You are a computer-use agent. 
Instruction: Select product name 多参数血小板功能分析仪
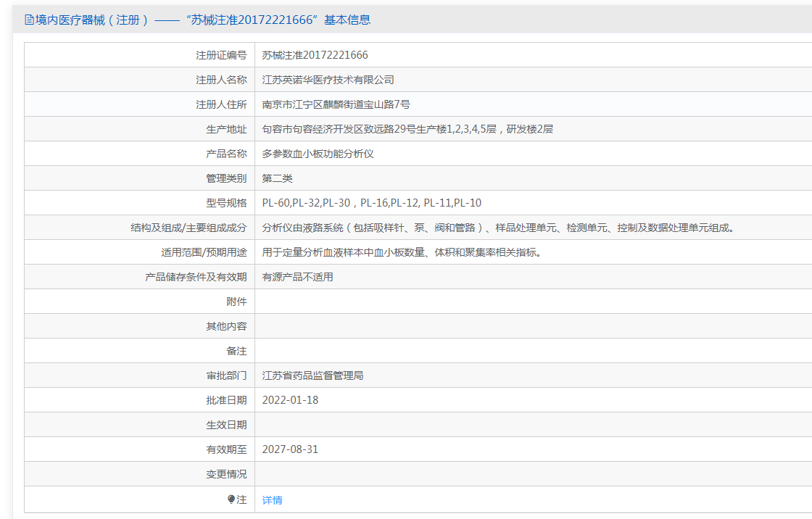(x=318, y=154)
